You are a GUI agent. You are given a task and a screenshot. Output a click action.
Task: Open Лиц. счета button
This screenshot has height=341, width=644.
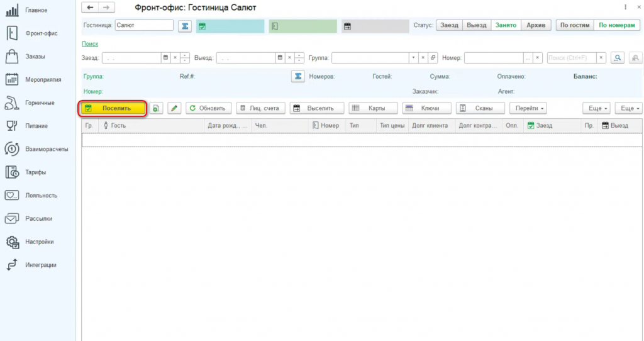(260, 108)
